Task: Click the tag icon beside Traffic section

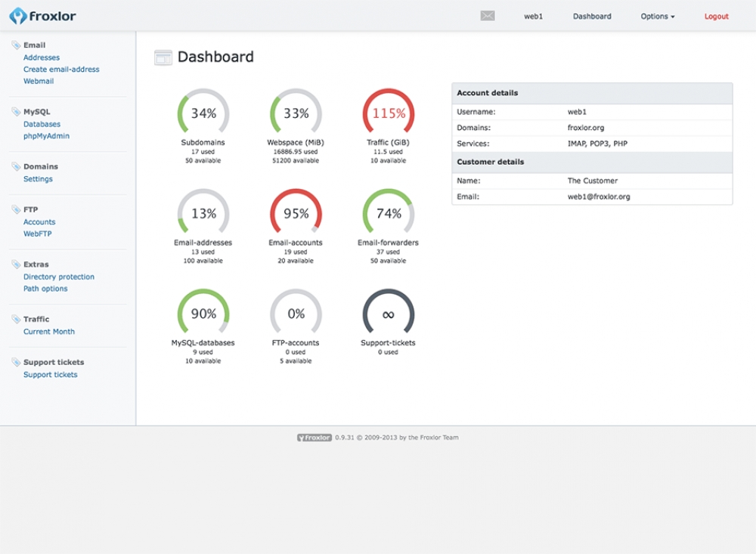Action: (x=17, y=319)
